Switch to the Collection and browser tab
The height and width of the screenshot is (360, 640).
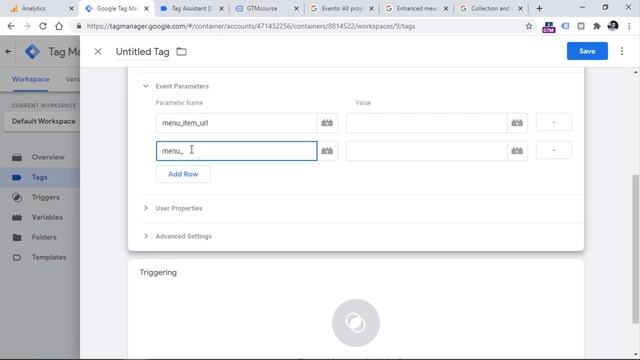coord(490,8)
